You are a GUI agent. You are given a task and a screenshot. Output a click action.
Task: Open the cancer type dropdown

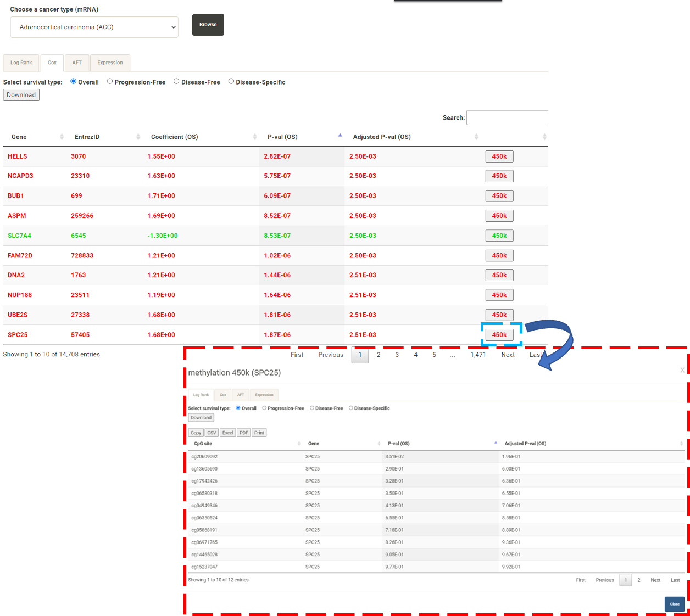point(94,27)
